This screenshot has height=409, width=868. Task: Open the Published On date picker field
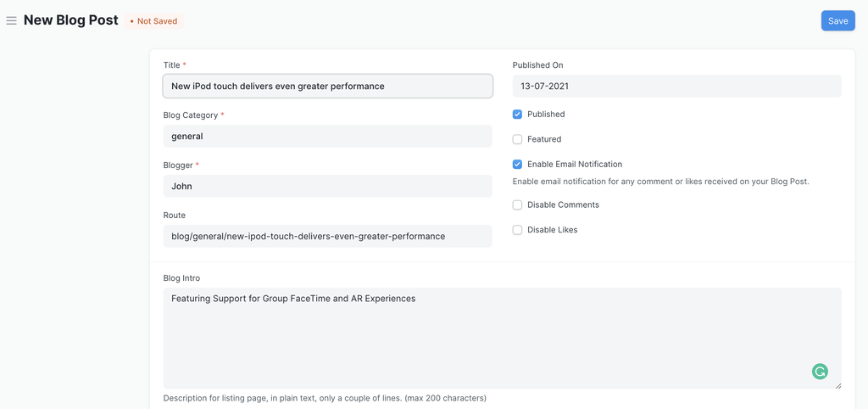[676, 87]
